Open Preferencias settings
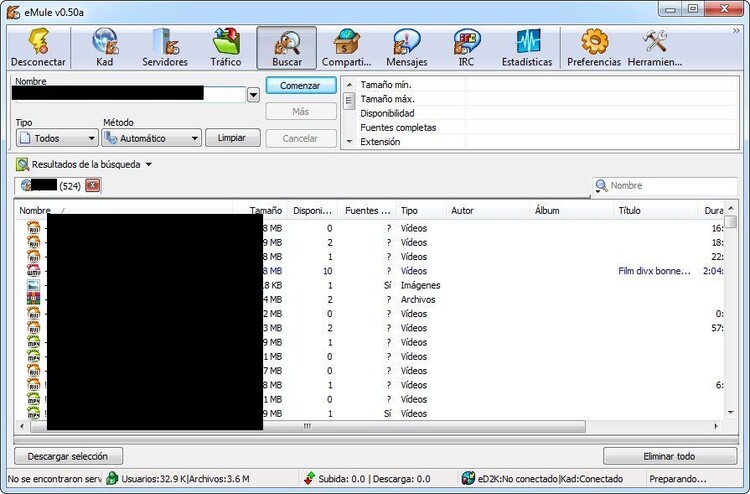The width and height of the screenshot is (750, 494). tap(594, 48)
